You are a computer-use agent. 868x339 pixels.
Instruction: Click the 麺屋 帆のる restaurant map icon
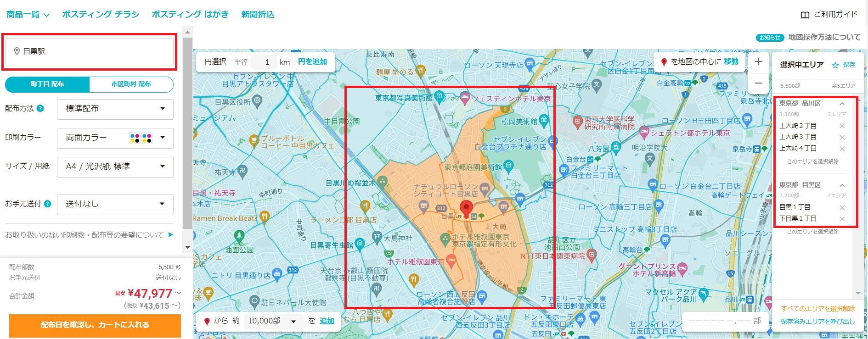click(420, 71)
